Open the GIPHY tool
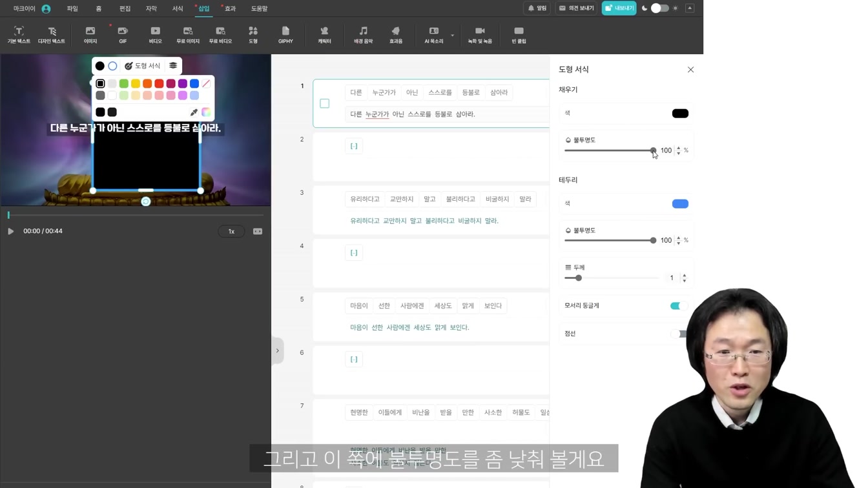This screenshot has height=488, width=868. point(285,35)
